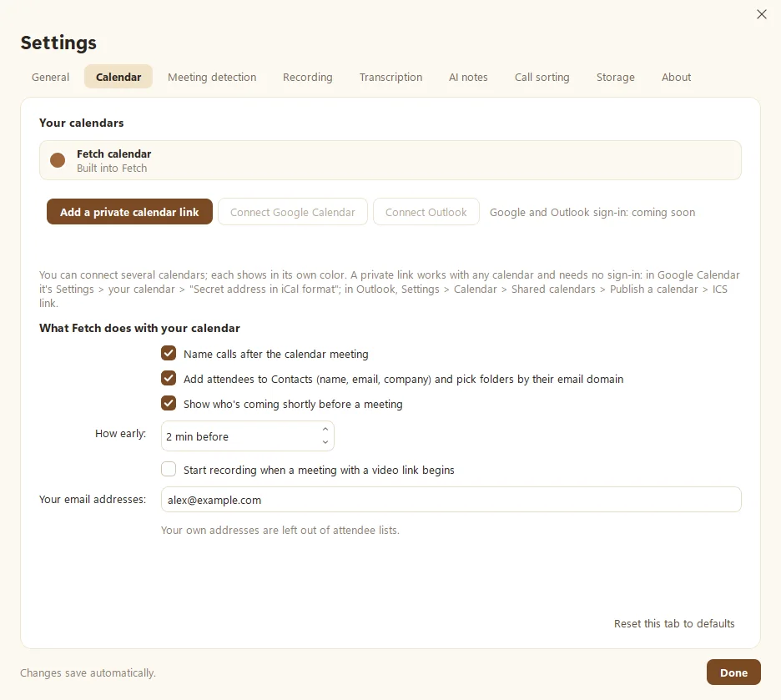Toggle Add attendees to Contacts checkbox

point(169,379)
